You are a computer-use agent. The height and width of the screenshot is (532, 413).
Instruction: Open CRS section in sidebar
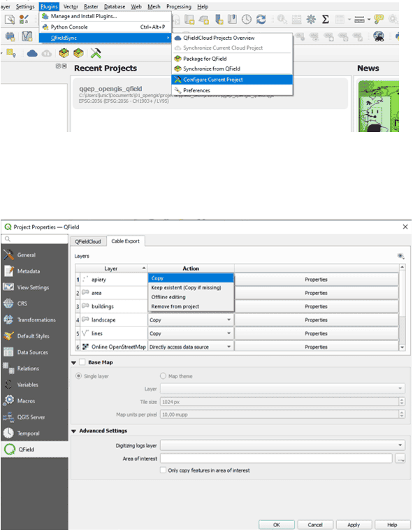pyautogui.click(x=34, y=303)
